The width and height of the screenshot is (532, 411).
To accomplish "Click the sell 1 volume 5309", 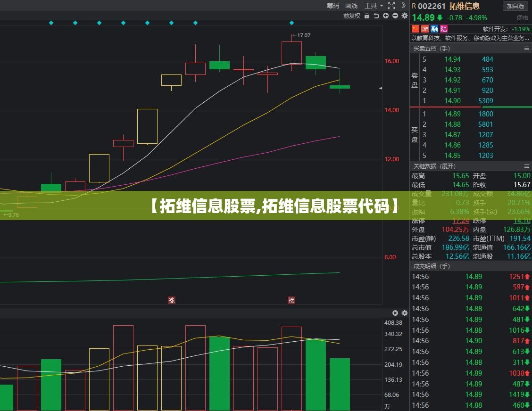I will tap(485, 101).
